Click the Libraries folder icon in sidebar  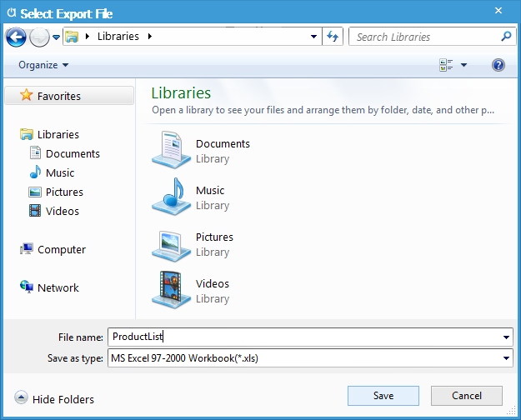27,134
